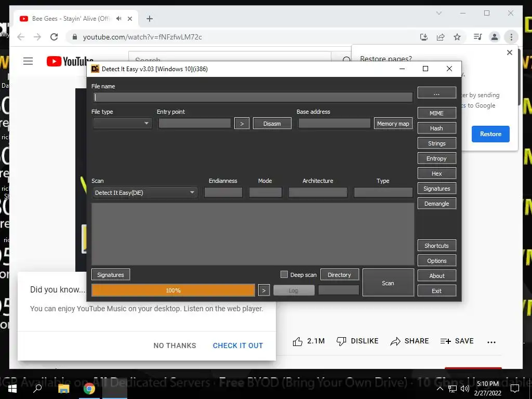Open more actions ellipsis under video
Screen dimensions: 532x399
point(491,342)
